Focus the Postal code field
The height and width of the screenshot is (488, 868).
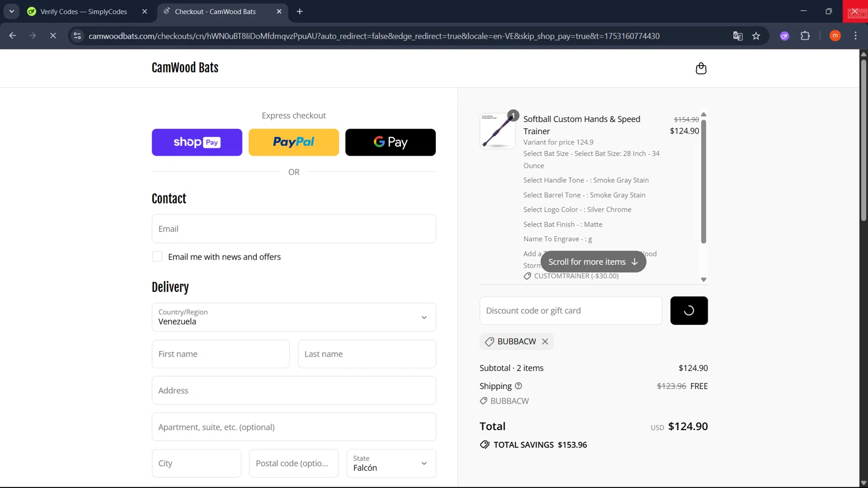pos(293,463)
